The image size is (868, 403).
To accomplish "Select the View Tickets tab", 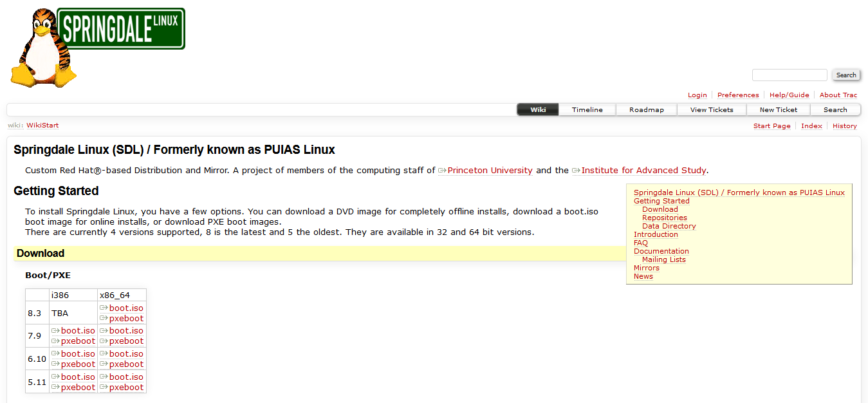I will click(x=712, y=109).
